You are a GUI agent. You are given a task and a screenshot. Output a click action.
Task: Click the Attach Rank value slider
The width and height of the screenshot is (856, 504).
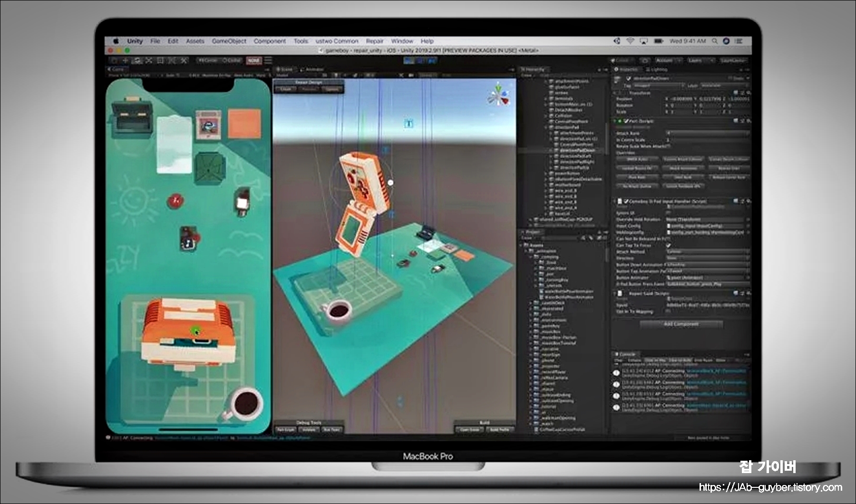tap(707, 133)
